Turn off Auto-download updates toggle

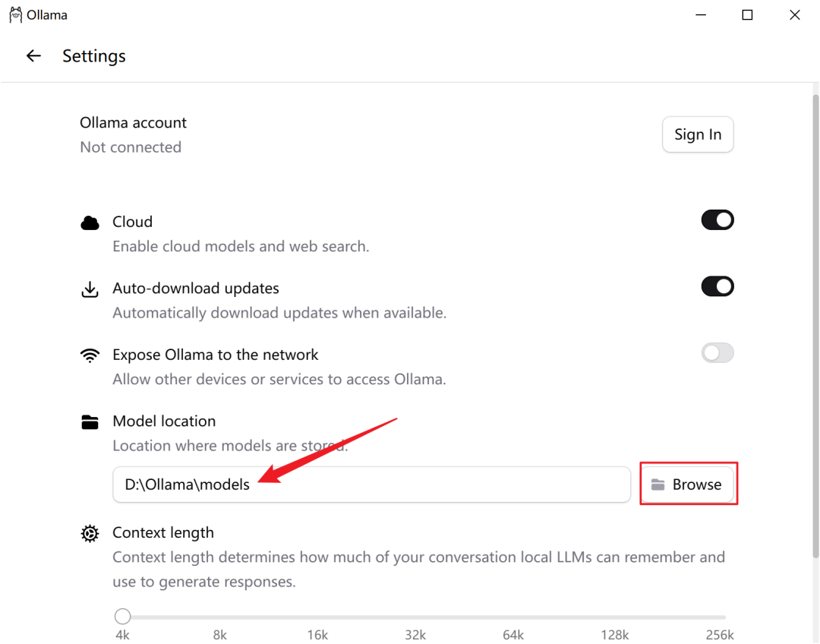[717, 287]
